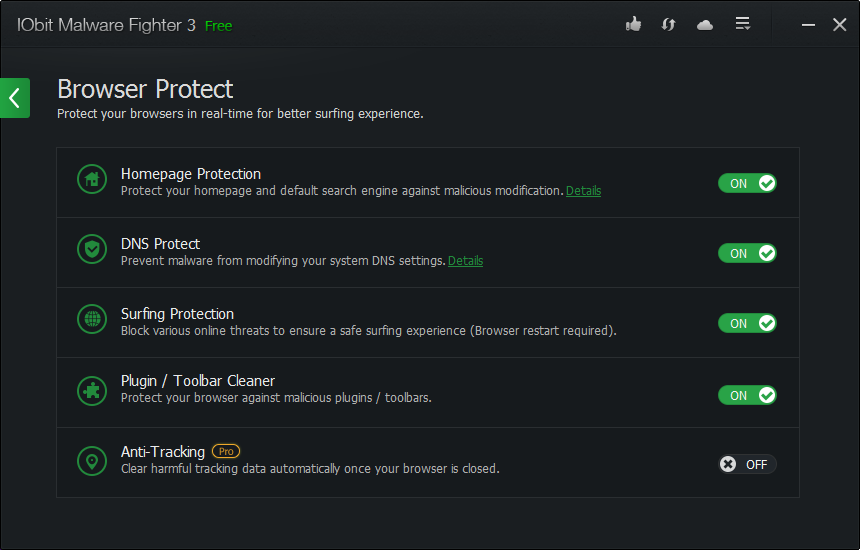Minimize the IObit window
The width and height of the screenshot is (860, 550).
point(808,25)
